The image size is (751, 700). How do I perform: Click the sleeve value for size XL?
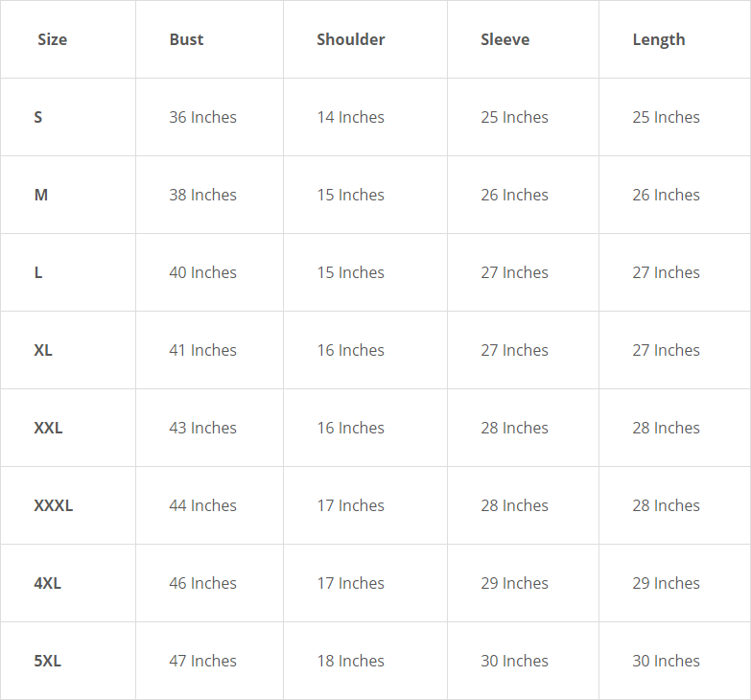coord(514,350)
